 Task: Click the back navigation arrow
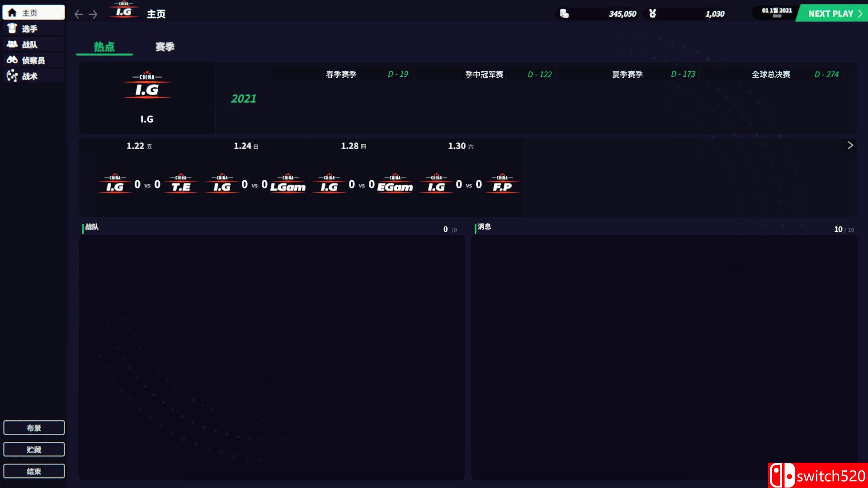pos(79,14)
